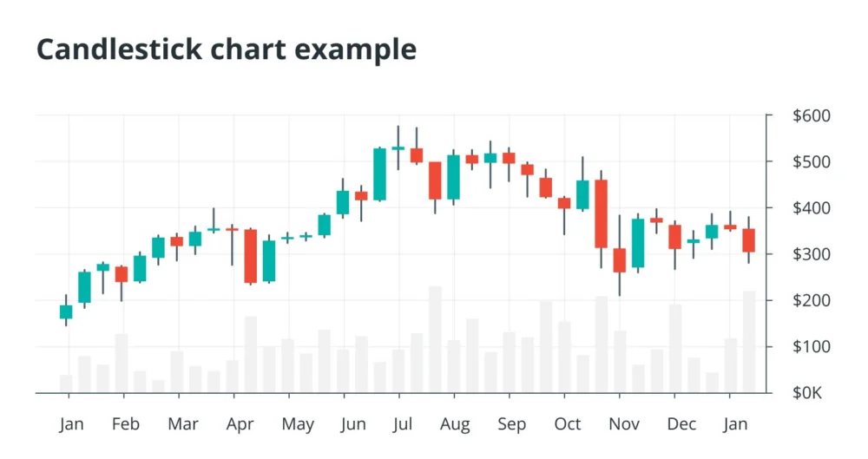Click the Feb month label
The width and height of the screenshot is (868, 459).
pos(125,424)
